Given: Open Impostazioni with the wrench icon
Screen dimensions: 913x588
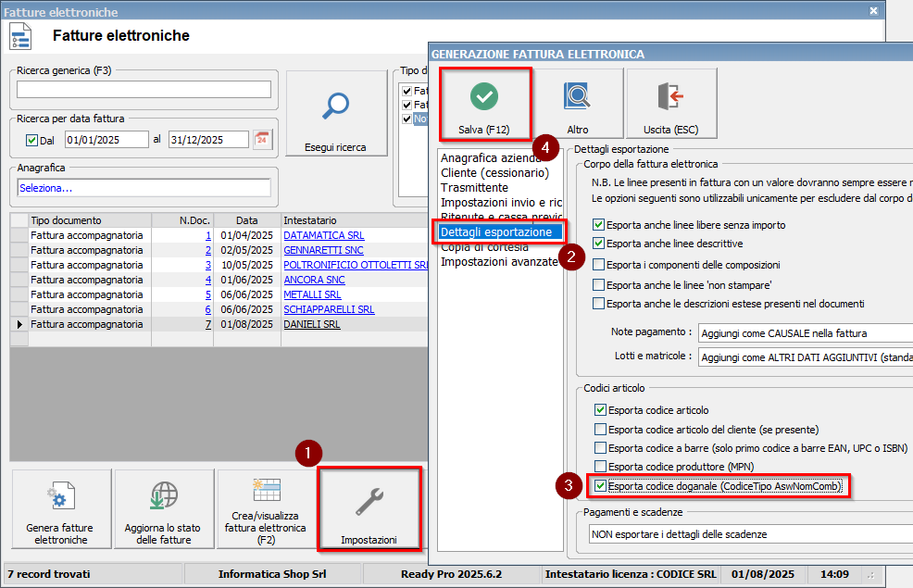Looking at the screenshot, I should [x=369, y=508].
